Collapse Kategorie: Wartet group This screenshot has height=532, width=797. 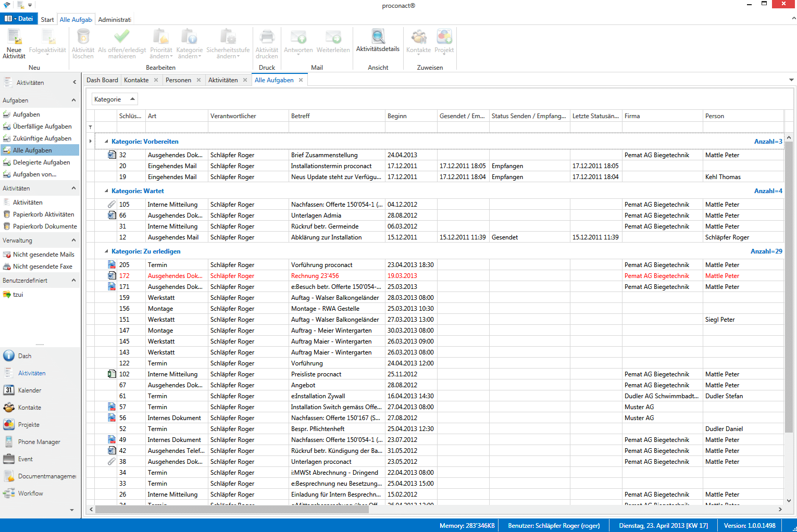pos(107,191)
